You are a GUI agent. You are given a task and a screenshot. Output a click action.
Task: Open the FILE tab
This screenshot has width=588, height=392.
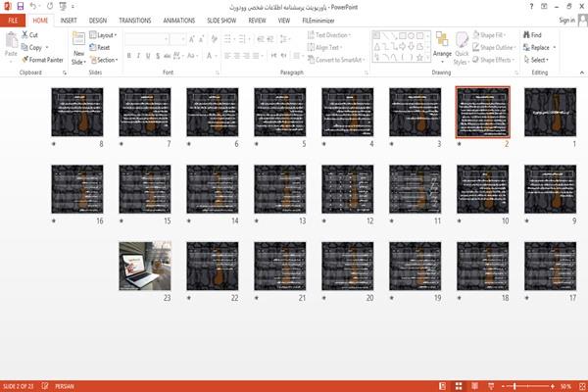tap(13, 21)
